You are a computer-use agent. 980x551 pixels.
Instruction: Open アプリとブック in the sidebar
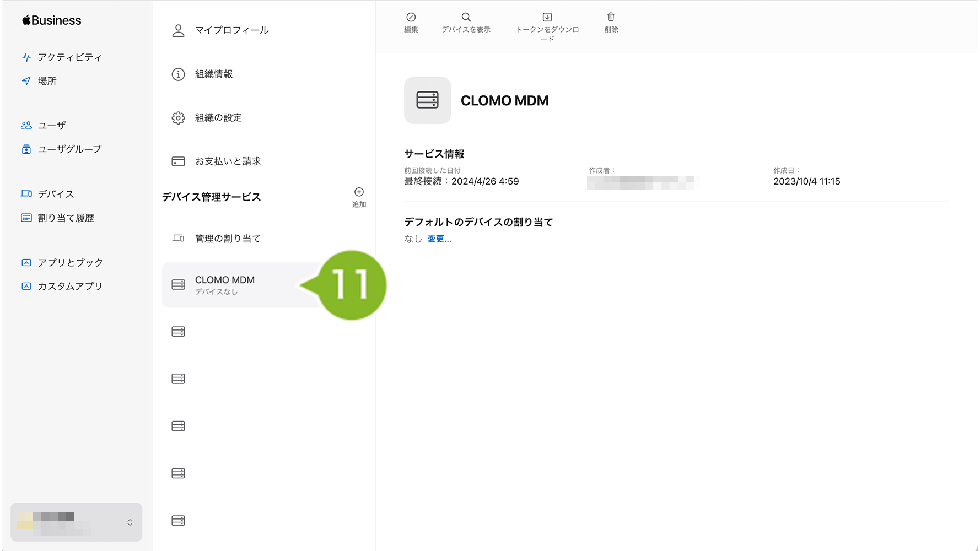coord(62,263)
